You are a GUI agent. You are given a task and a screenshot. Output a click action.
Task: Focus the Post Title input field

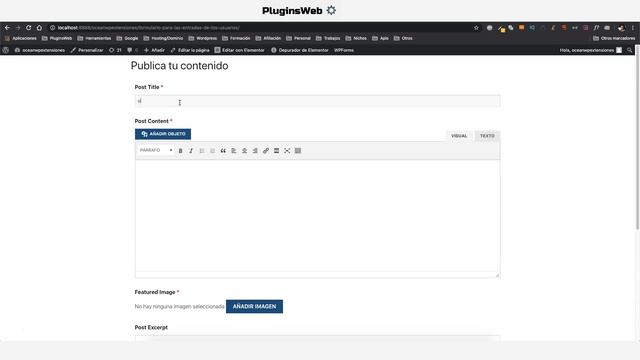coord(317,101)
